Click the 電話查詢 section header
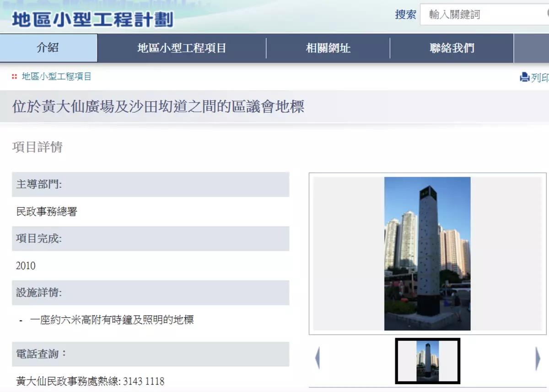The width and height of the screenshot is (549, 392). 42,354
